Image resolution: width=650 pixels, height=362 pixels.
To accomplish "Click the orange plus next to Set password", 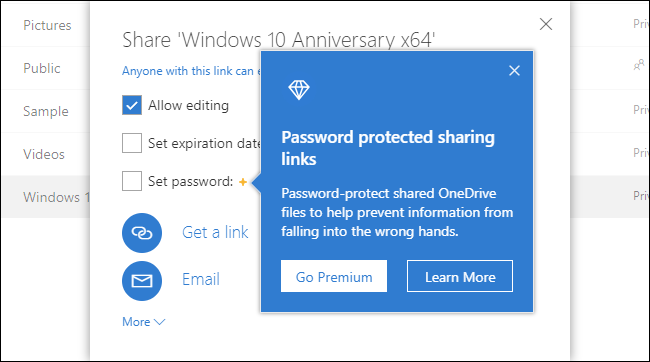I will pyautogui.click(x=243, y=182).
